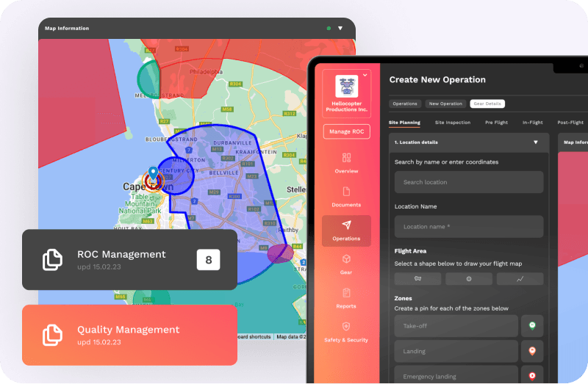588x384 pixels.
Task: Select the line path drawing tool
Action: (520, 279)
